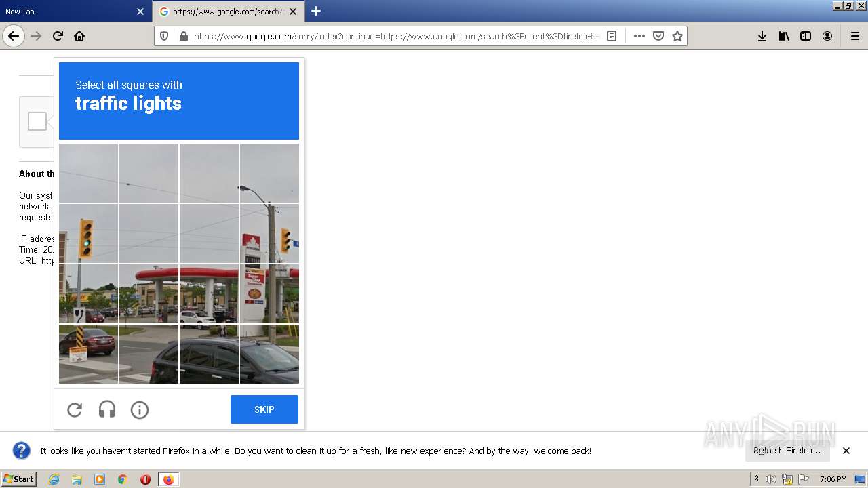Select tile with right traffic light

pos(269,233)
